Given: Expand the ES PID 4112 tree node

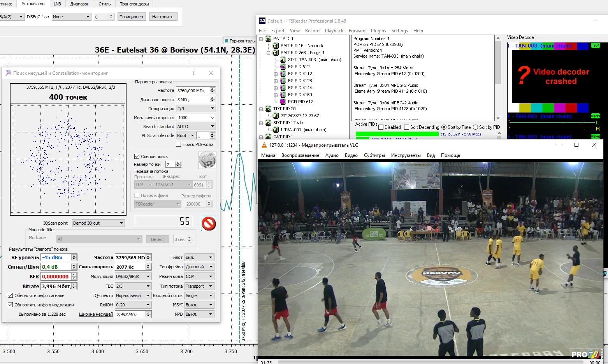Looking at the screenshot, I should pos(276,74).
